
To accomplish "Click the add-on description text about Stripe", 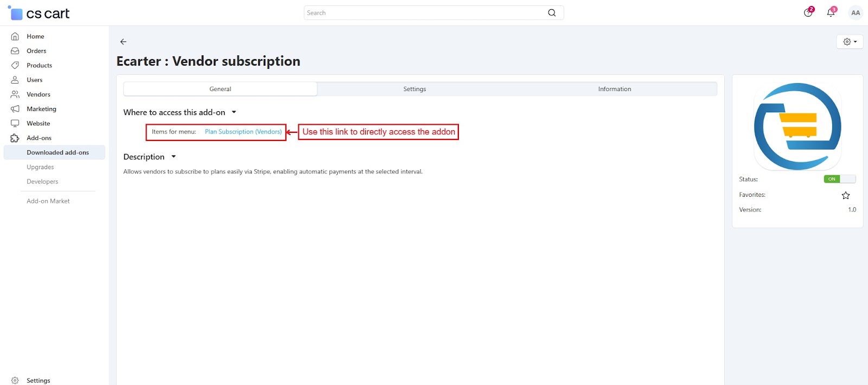I will pyautogui.click(x=273, y=172).
